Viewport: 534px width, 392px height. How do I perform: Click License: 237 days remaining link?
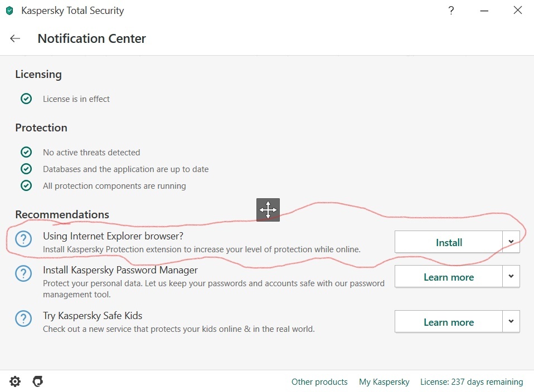tap(472, 382)
